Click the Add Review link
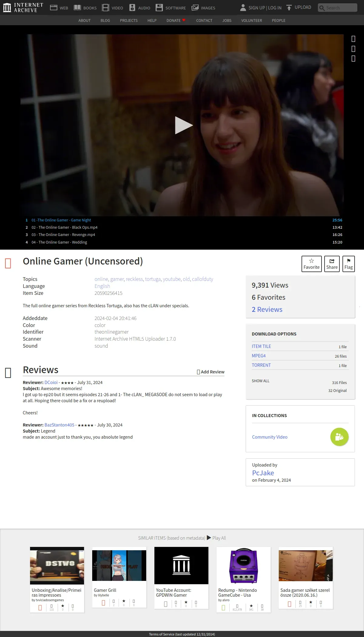 [x=211, y=372]
